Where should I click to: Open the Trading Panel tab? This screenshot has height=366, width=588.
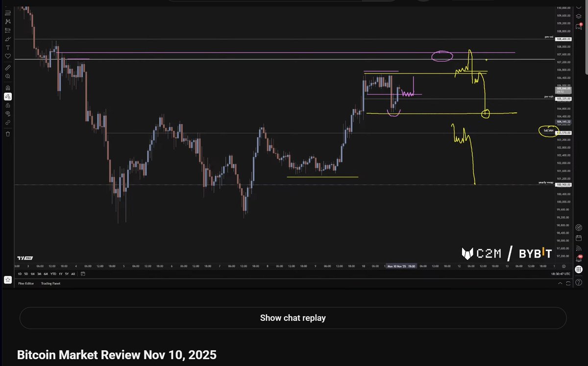[x=50, y=283]
